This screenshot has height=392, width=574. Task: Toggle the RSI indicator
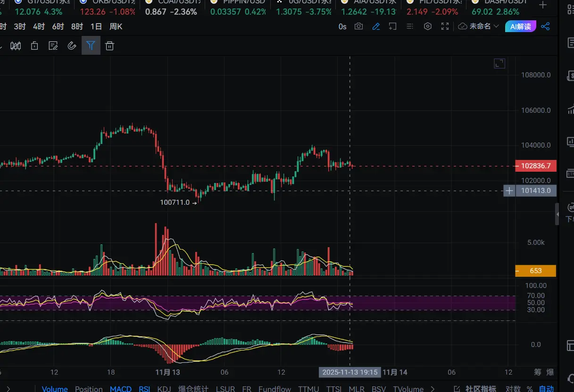144,389
